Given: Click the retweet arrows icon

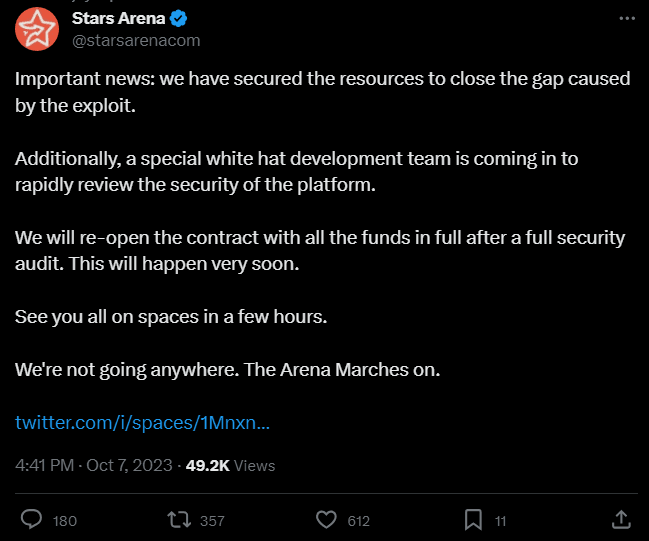Looking at the screenshot, I should click(179, 519).
